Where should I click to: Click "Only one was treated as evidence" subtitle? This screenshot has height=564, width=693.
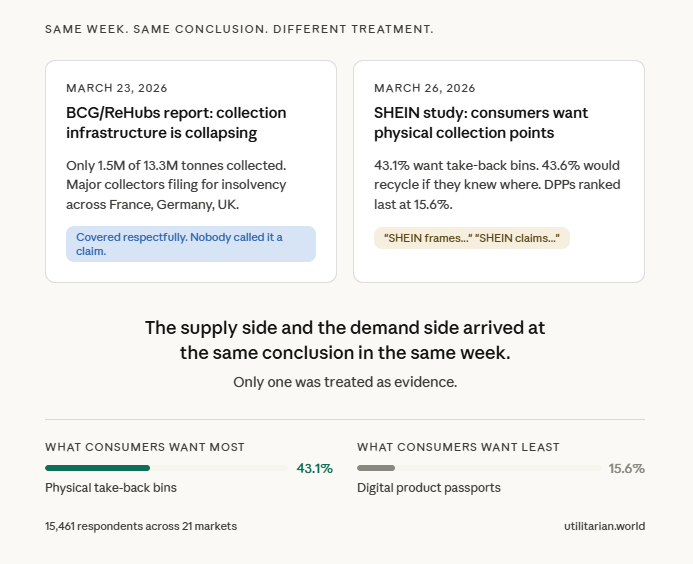(345, 382)
